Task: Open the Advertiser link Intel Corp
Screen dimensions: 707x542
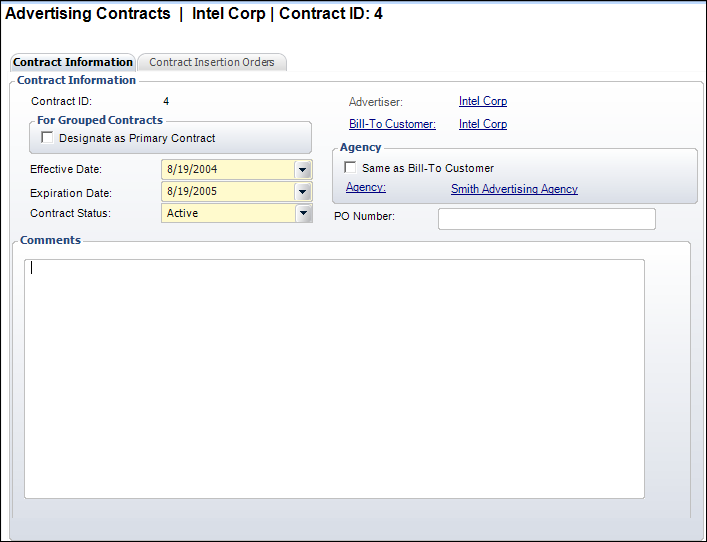Action: pos(483,101)
